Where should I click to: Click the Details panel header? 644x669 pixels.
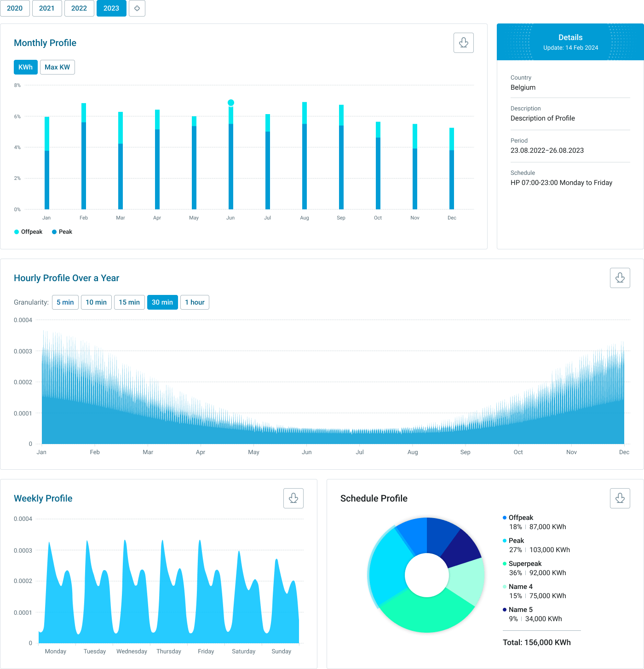[570, 42]
